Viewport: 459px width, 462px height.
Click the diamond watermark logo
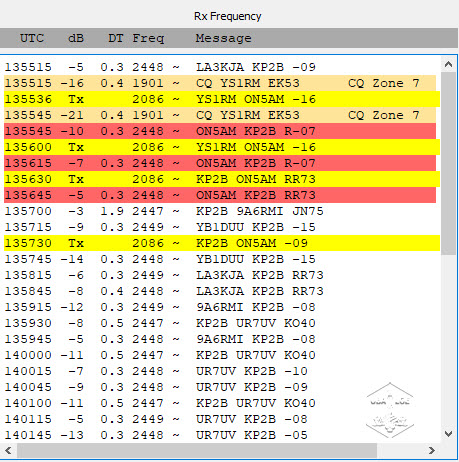(390, 410)
